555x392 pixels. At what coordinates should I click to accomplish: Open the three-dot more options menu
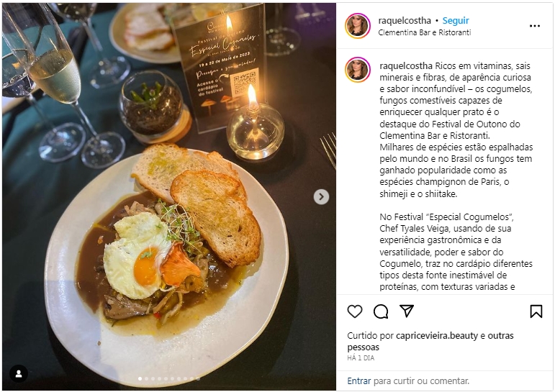[534, 26]
